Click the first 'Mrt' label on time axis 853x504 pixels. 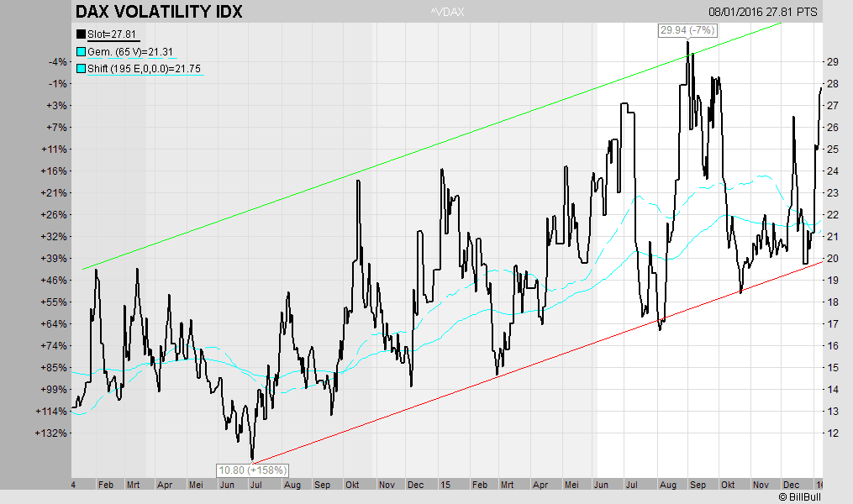coord(133,485)
